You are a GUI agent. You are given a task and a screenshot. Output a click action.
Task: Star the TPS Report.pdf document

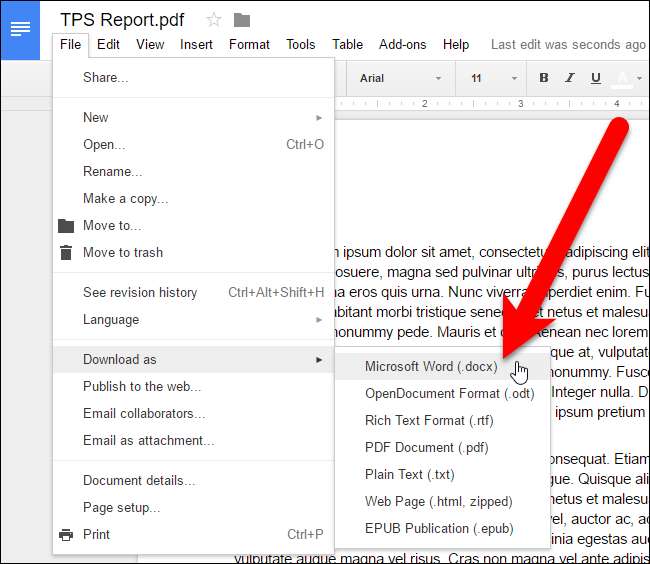tap(213, 19)
